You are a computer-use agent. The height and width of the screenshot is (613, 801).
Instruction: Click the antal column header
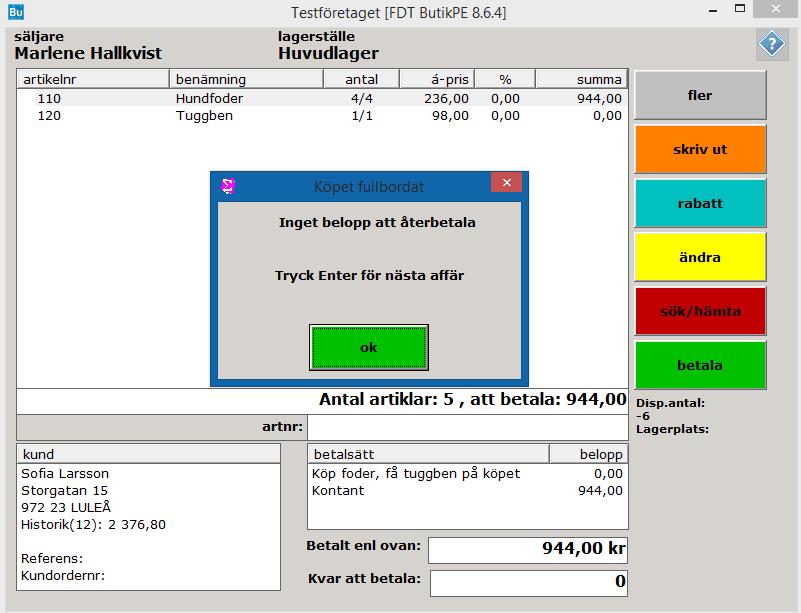click(x=361, y=79)
